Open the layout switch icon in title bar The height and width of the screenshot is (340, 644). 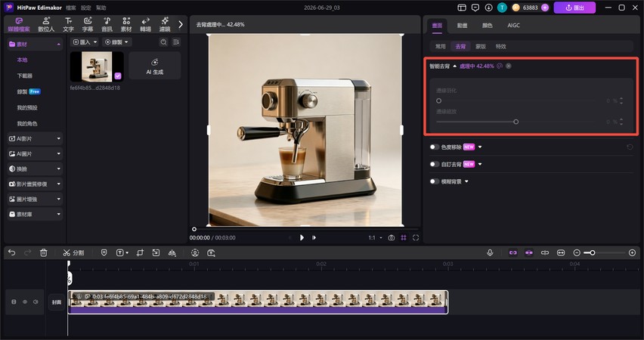tap(462, 8)
